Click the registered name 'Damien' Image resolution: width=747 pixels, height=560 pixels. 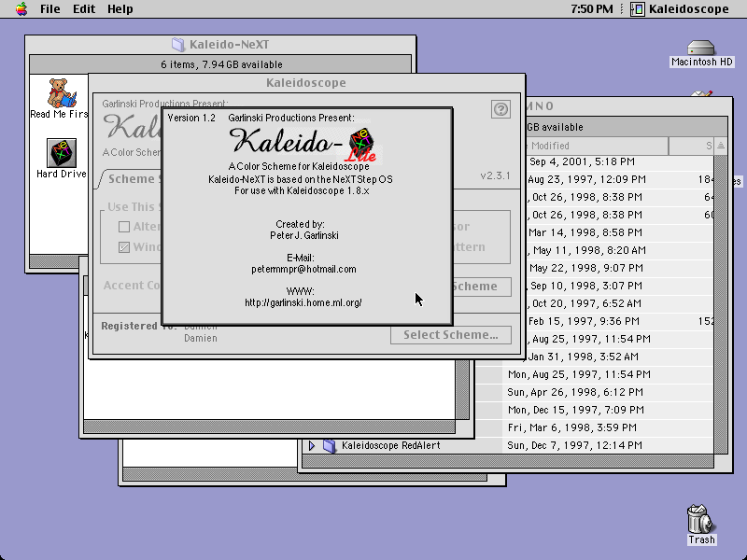pyautogui.click(x=201, y=338)
